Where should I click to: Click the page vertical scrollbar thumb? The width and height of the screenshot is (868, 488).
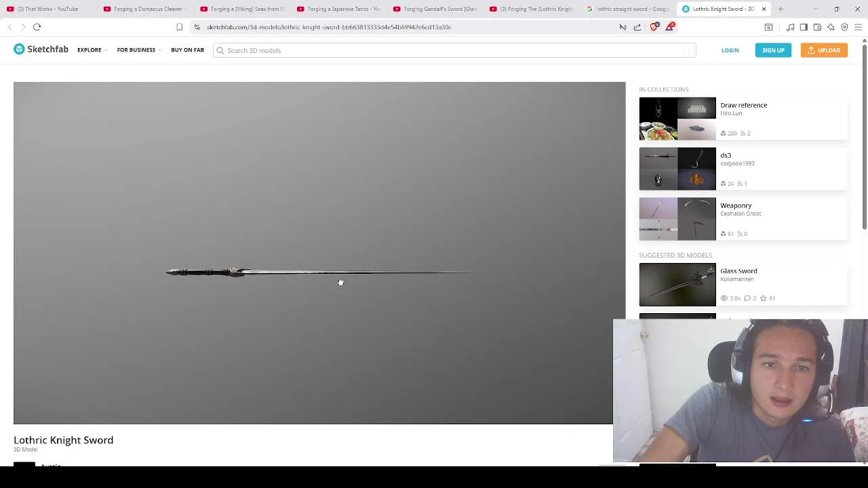[x=864, y=136]
